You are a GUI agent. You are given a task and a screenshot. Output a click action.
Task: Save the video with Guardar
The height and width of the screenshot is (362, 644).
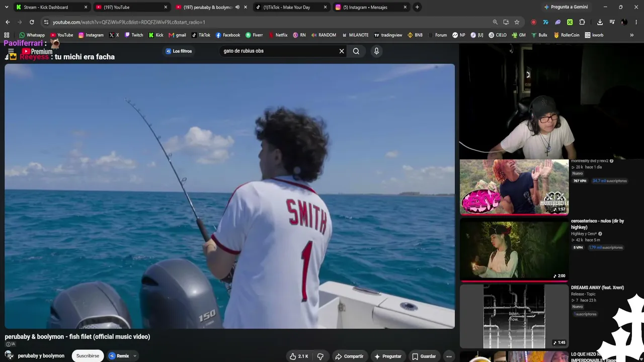[x=424, y=356]
